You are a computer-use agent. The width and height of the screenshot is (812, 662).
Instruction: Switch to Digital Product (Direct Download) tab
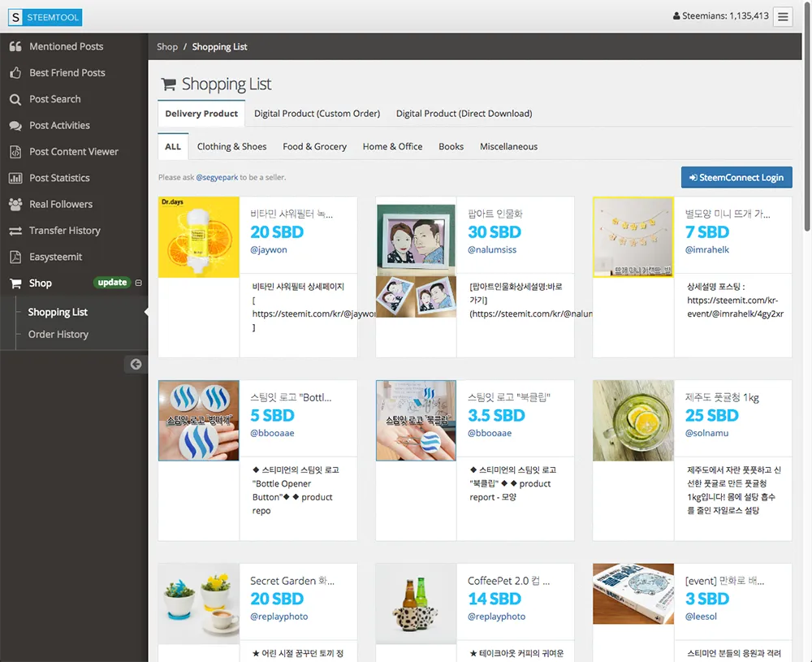[464, 114]
